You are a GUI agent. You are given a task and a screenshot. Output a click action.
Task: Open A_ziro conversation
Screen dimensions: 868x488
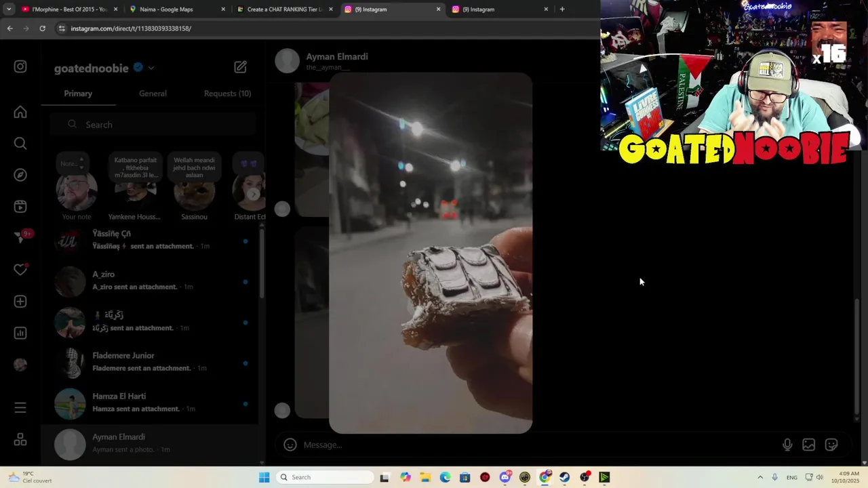click(x=149, y=281)
